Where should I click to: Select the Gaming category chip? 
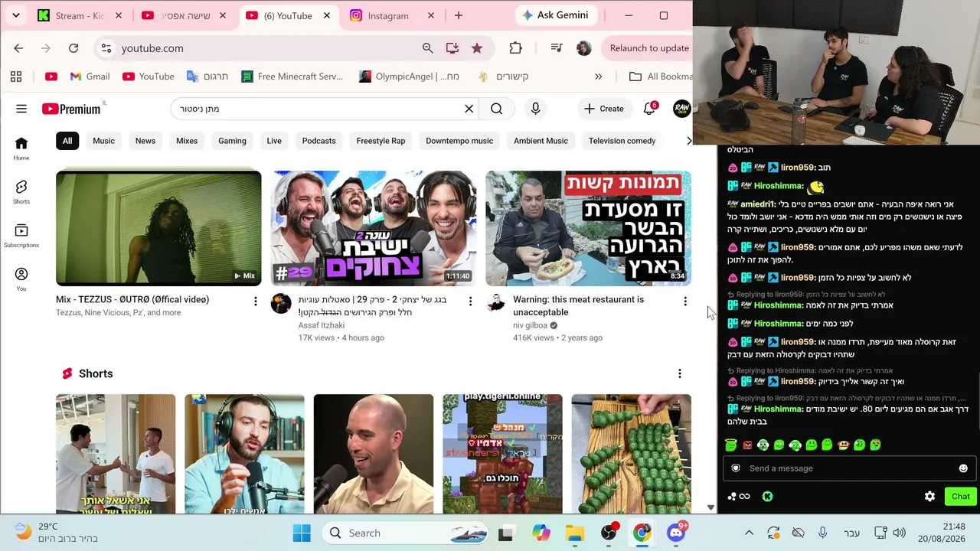232,141
